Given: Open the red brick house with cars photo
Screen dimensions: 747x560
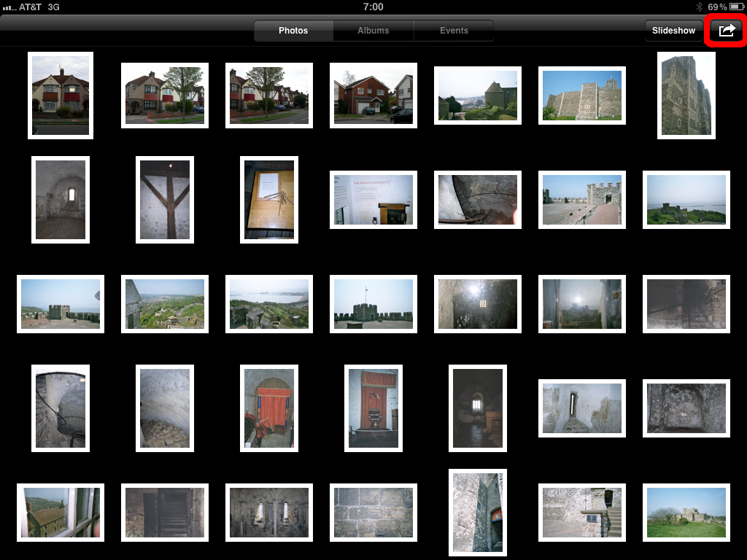Looking at the screenshot, I should coord(373,95).
